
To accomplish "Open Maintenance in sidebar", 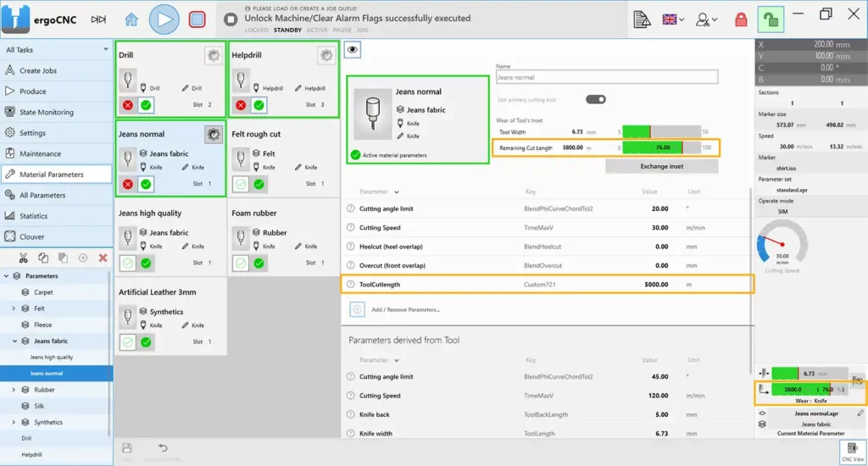I will (x=57, y=153).
